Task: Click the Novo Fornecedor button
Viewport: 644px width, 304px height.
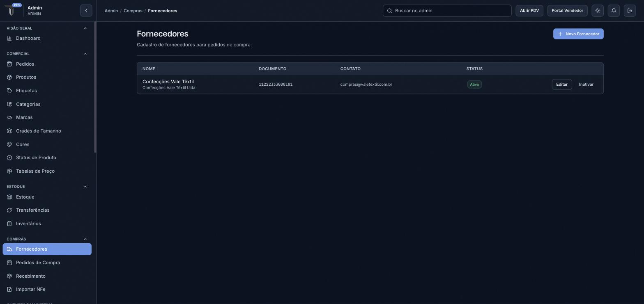Action: (x=578, y=34)
